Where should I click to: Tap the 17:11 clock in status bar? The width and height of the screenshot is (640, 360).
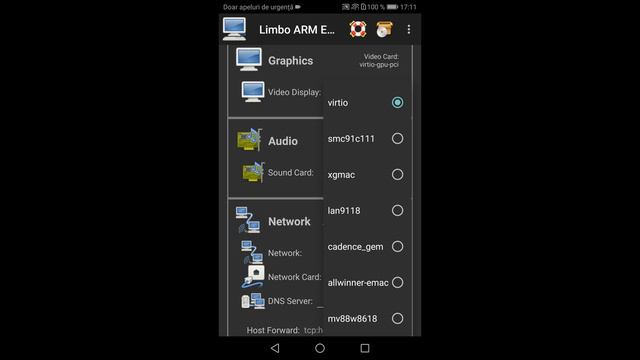408,7
